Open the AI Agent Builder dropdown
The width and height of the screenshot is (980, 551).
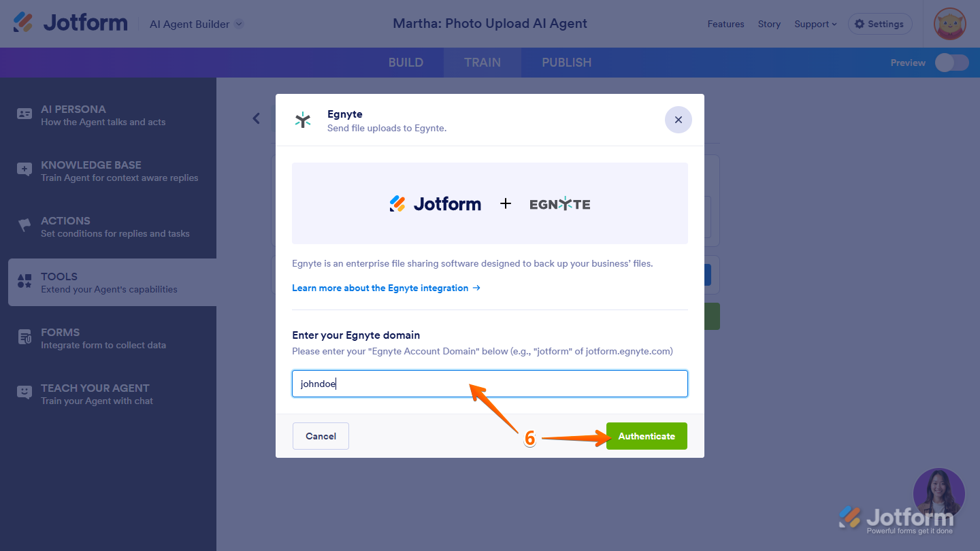coord(197,24)
